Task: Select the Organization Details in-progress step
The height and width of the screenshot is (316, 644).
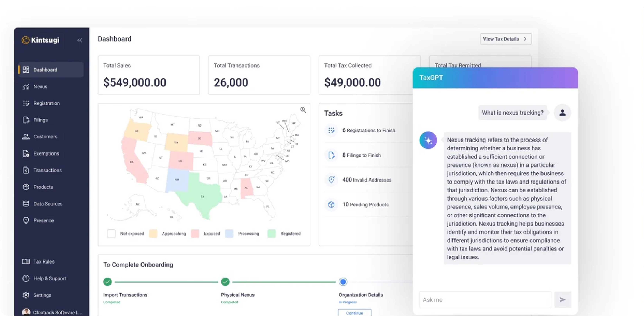Action: tap(343, 282)
